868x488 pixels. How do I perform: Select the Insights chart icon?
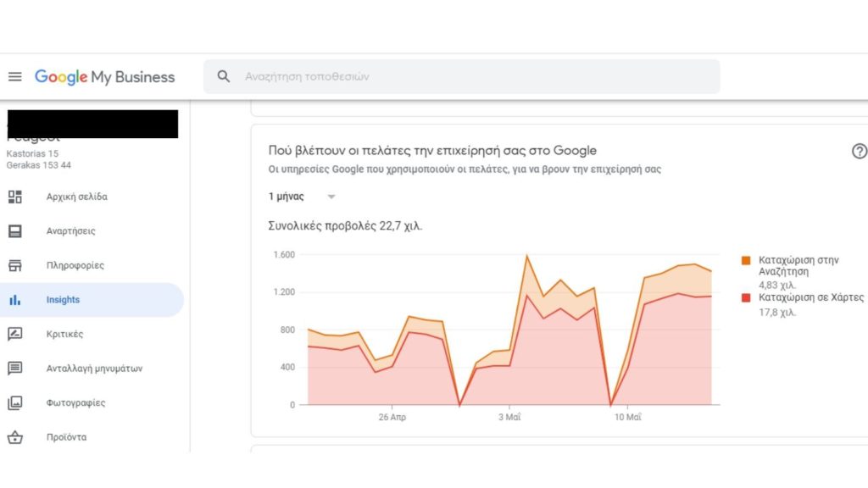point(14,299)
